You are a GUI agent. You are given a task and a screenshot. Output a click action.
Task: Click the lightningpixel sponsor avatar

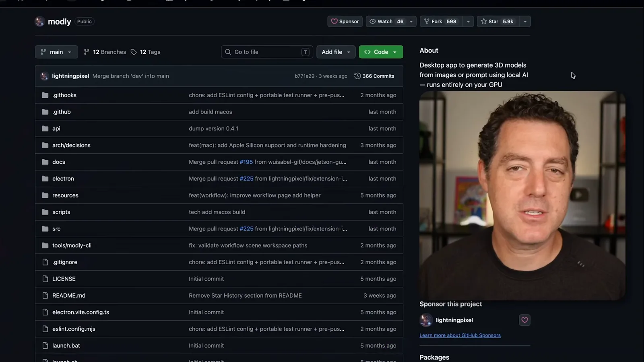[426, 320]
